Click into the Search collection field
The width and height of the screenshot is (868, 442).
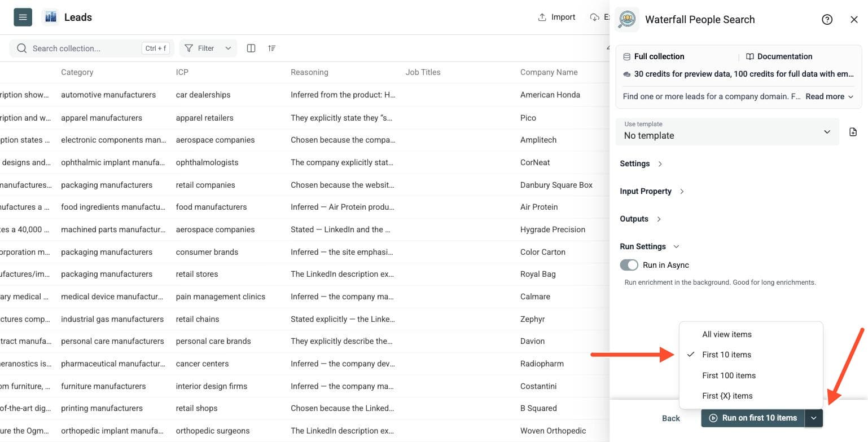coord(91,48)
